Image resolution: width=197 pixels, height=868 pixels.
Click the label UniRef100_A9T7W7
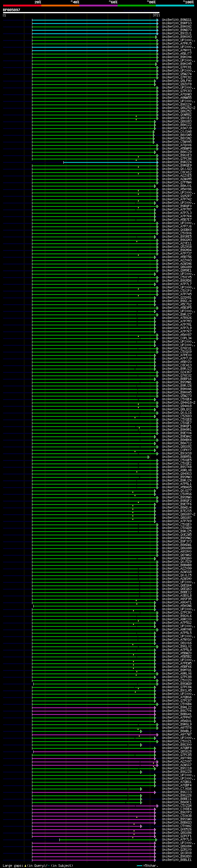point(176,734)
